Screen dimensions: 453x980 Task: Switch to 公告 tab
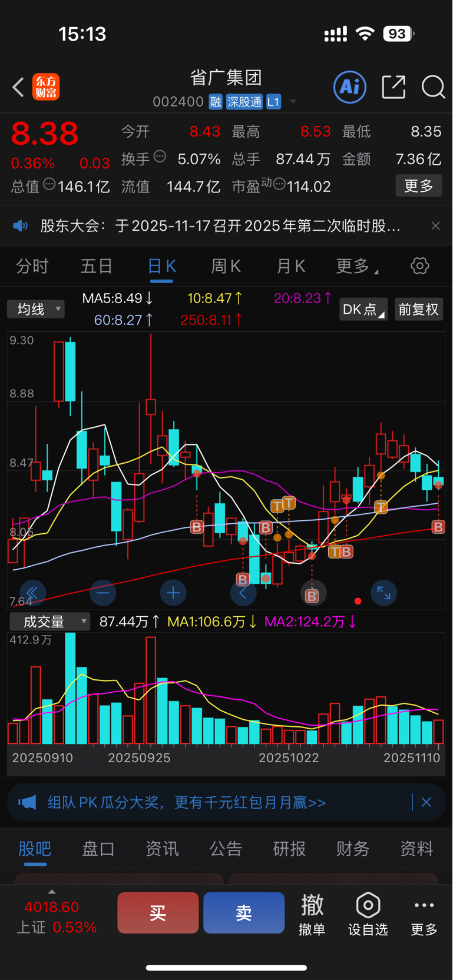(226, 849)
